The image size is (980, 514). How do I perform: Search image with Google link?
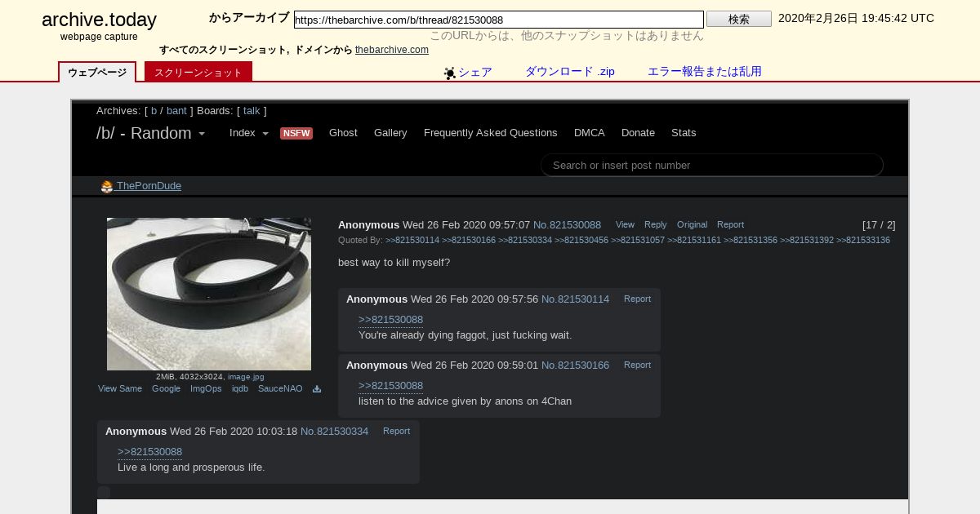[x=166, y=389]
